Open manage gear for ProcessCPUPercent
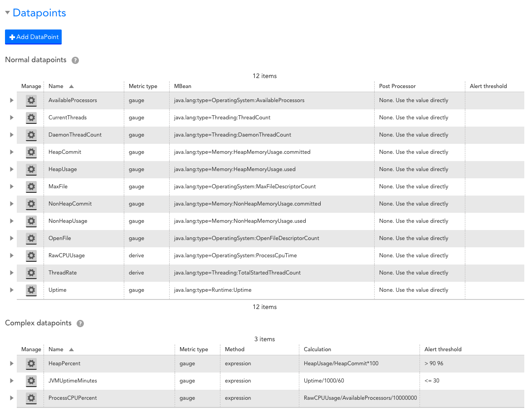 click(31, 398)
